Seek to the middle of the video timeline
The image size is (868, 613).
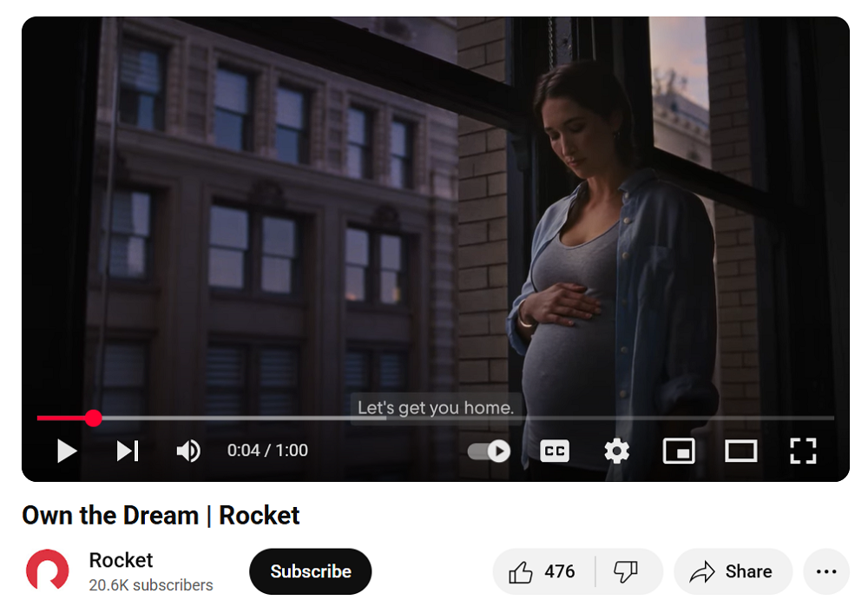point(436,419)
